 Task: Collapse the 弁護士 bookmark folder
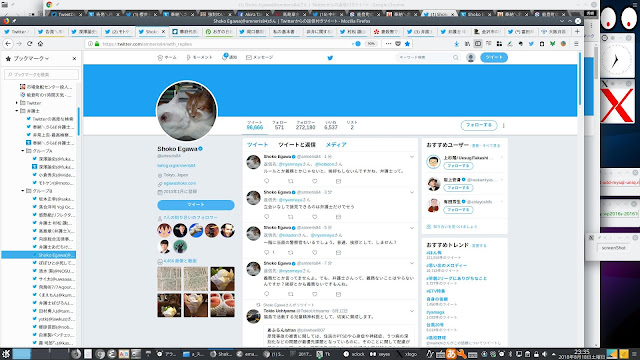pos(17,111)
